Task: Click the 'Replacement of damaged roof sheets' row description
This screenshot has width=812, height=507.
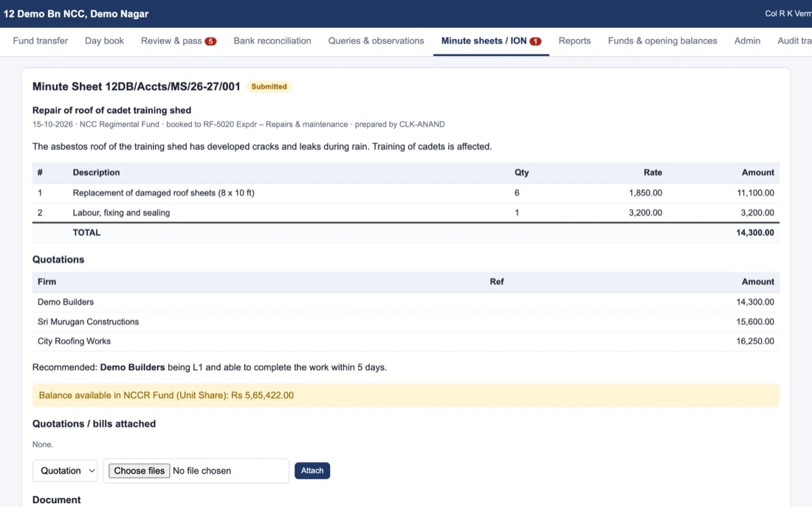Action: (x=164, y=193)
